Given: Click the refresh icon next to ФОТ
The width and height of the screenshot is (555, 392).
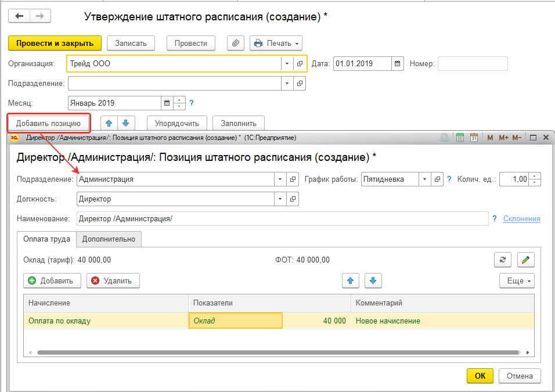Looking at the screenshot, I should click(502, 260).
